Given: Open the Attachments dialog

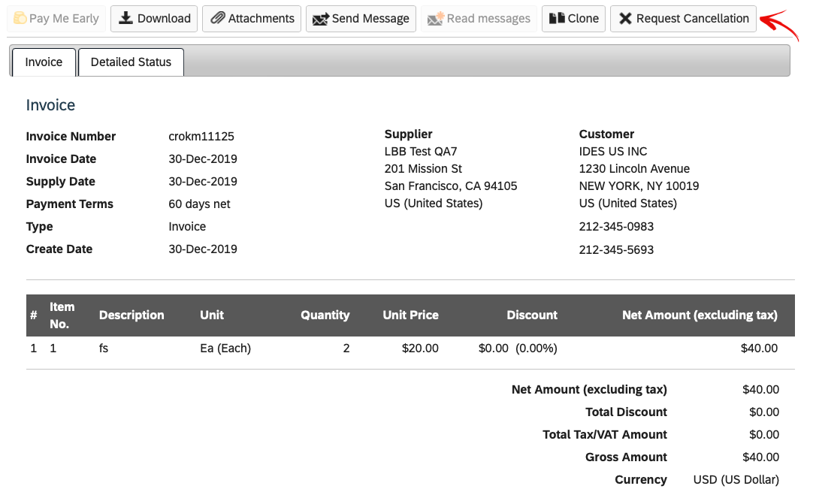Looking at the screenshot, I should click(x=251, y=19).
